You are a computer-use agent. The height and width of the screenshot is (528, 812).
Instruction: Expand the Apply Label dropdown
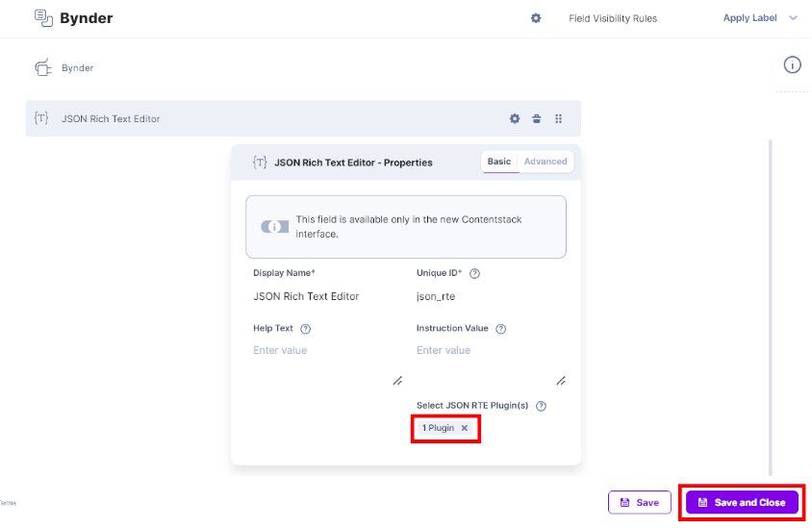tap(760, 18)
